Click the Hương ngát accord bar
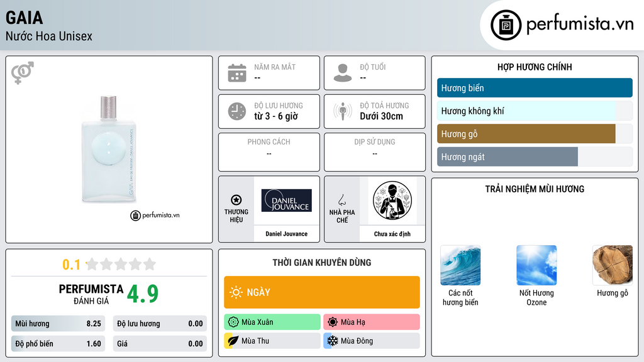The image size is (644, 362). [535, 156]
